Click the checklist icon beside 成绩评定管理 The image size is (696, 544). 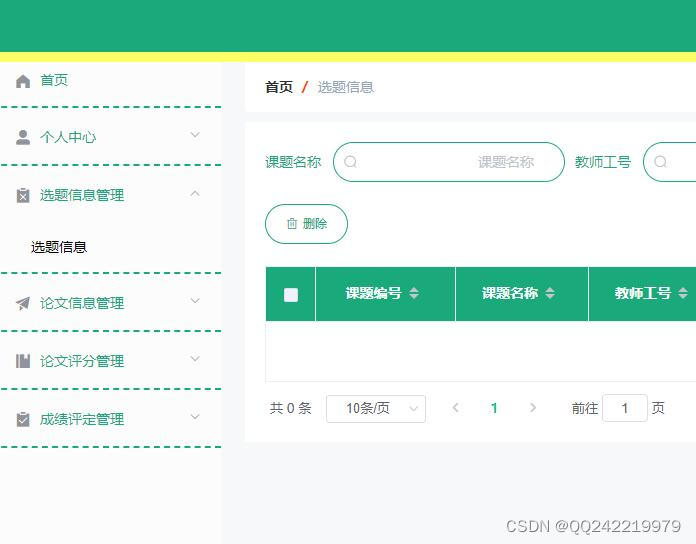coord(23,419)
